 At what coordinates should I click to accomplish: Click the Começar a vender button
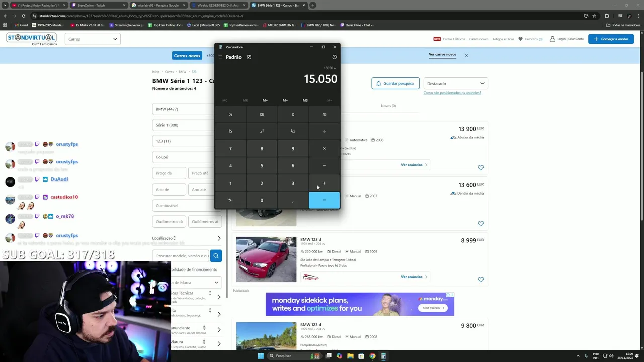(611, 39)
